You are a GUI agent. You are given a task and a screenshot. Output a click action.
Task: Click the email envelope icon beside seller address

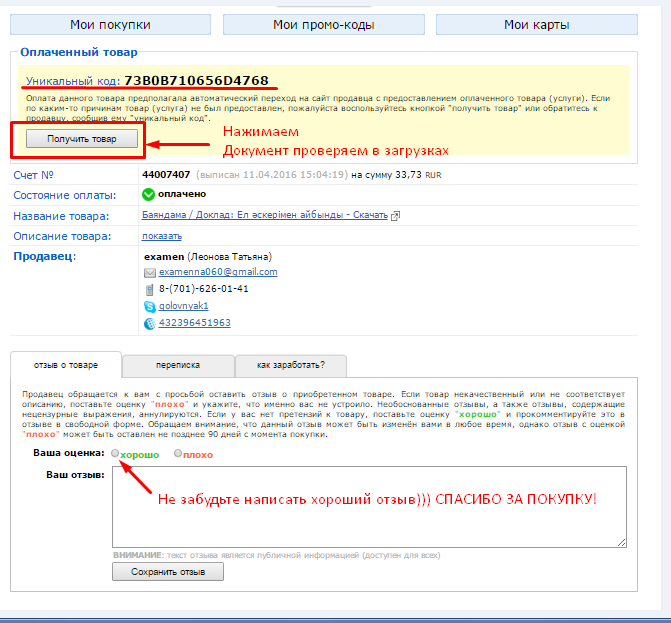pyautogui.click(x=150, y=272)
